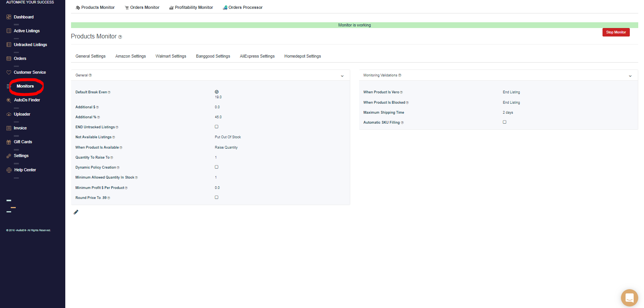This screenshot has width=644, height=308.
Task: Tick Round Price To .99 checkbox
Action: pyautogui.click(x=217, y=197)
